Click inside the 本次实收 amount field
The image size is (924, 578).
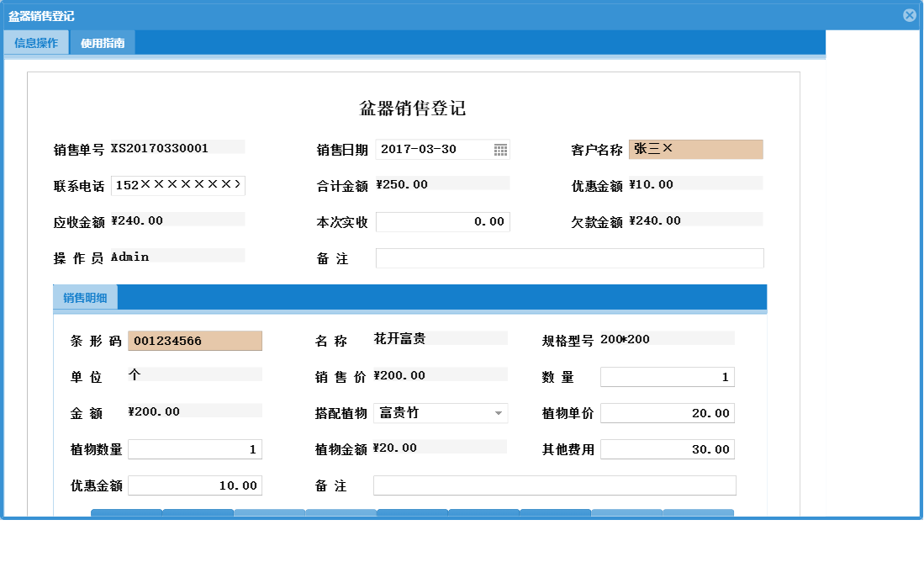coord(443,221)
